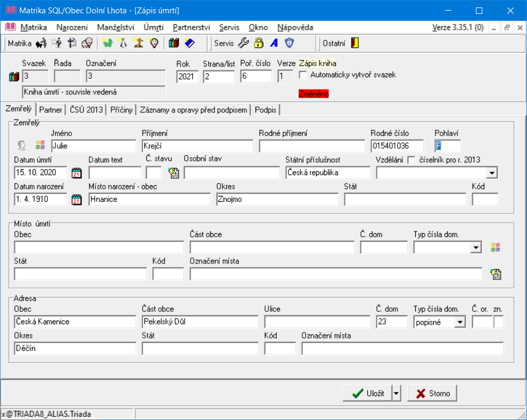Click the books icon beside Svazek field
The image size is (527, 420).
pos(14,77)
